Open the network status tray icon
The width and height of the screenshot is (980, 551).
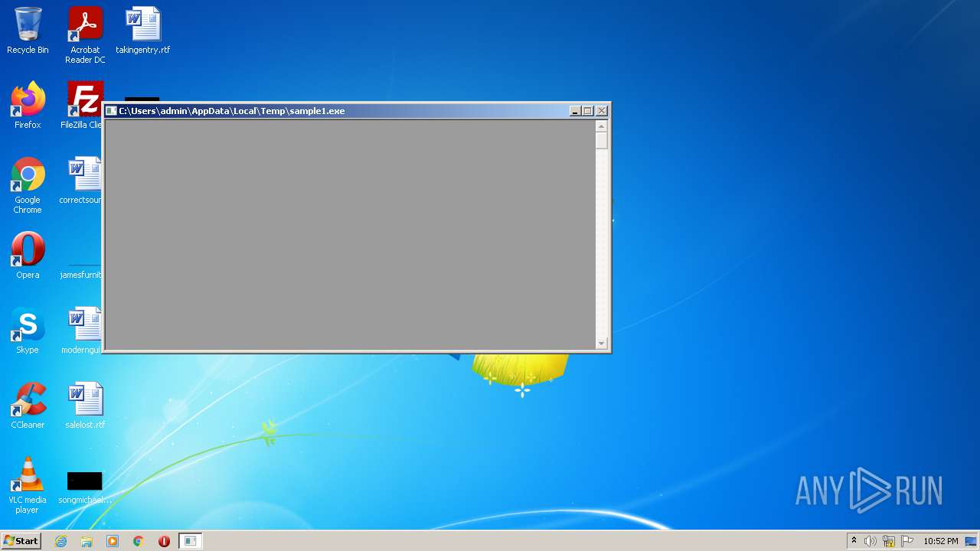[889, 541]
